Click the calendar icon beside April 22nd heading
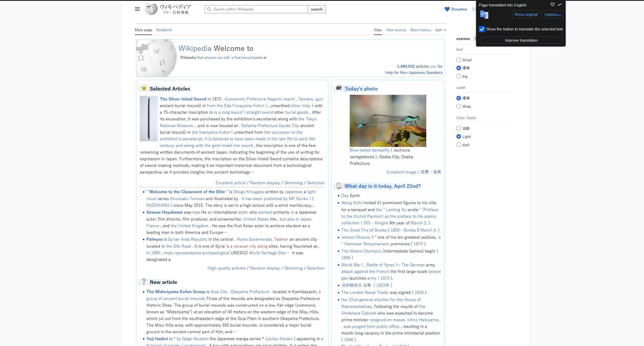The width and height of the screenshot is (644, 346). click(339, 186)
